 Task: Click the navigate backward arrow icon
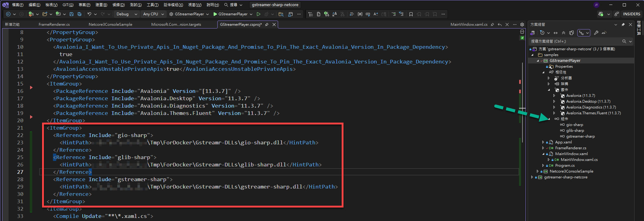click(x=8, y=14)
